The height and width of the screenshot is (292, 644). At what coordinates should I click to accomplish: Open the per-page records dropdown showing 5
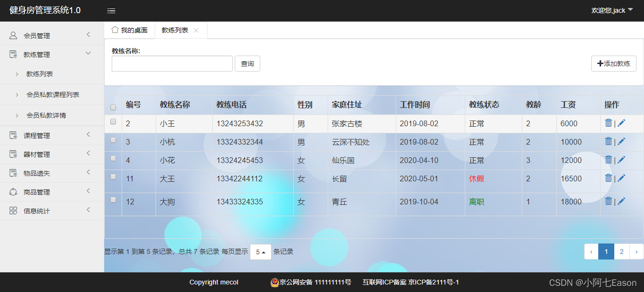[x=261, y=252]
